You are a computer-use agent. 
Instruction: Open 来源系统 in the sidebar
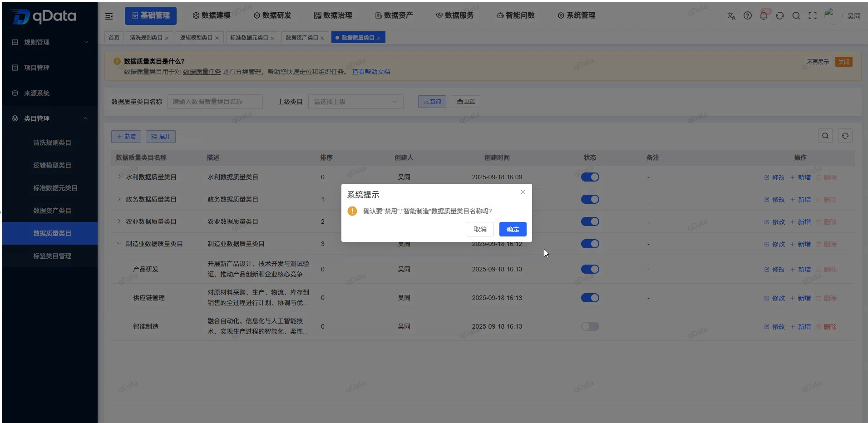click(x=50, y=93)
